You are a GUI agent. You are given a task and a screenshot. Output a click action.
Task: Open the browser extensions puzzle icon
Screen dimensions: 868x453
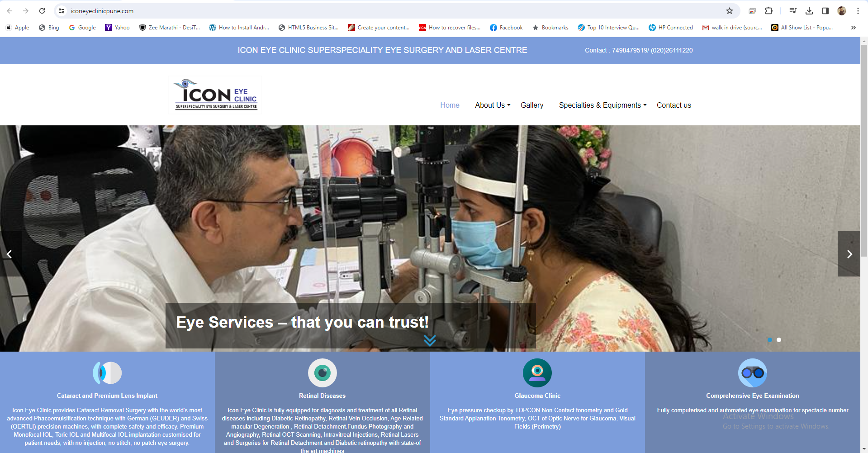(x=768, y=11)
